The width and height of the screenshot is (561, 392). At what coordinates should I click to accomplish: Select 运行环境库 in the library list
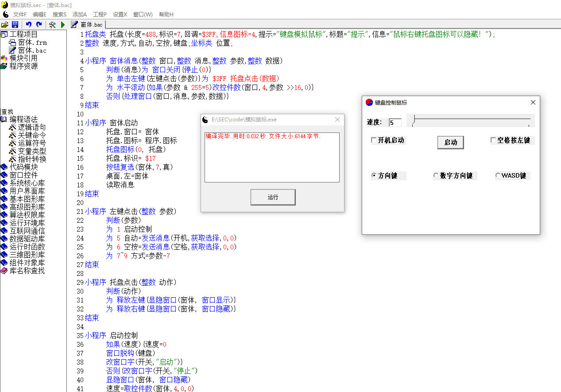[27, 223]
